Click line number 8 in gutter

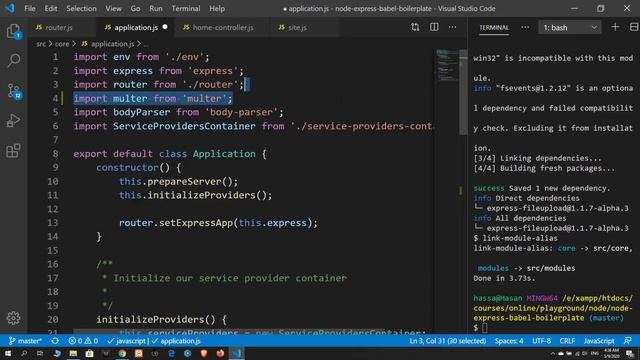point(55,154)
